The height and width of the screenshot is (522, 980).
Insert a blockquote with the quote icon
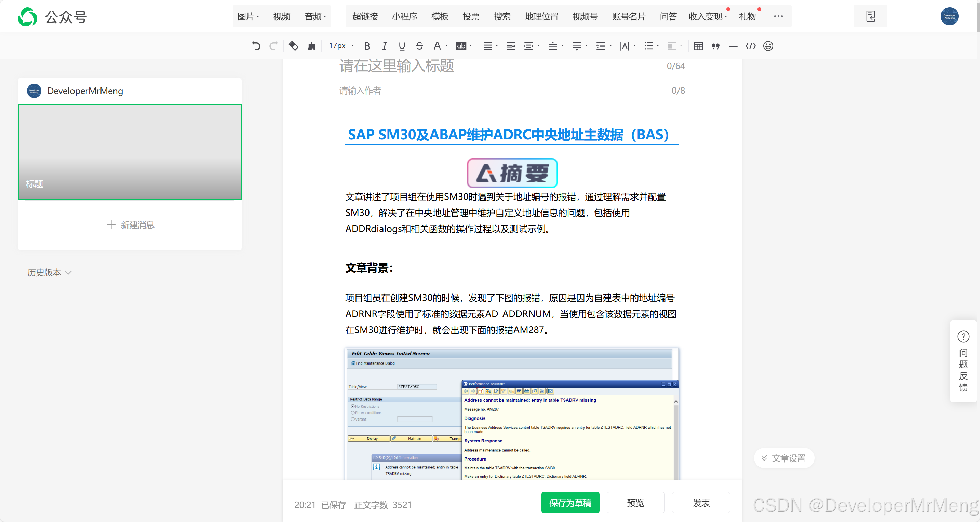click(x=715, y=46)
